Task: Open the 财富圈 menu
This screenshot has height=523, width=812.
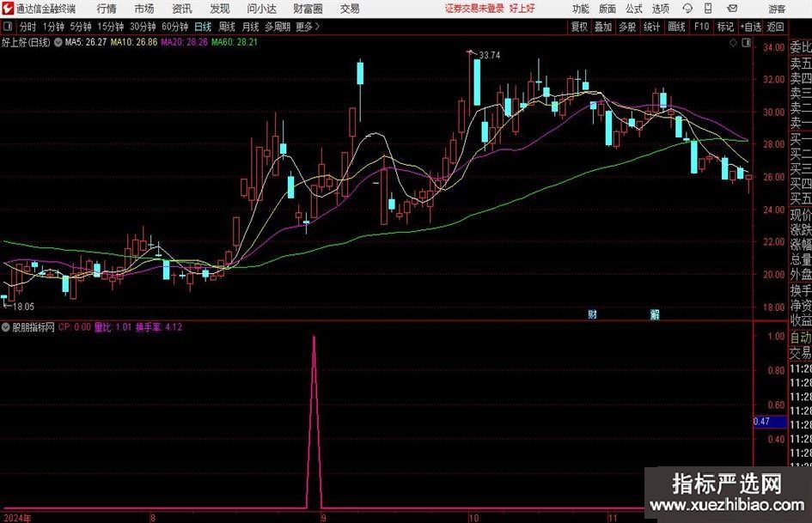Action: point(308,9)
